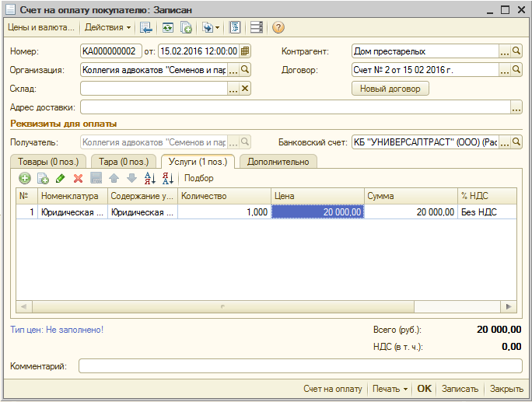The width and height of the screenshot is (532, 402).
Task: Click the Новый договор button
Action: coord(390,89)
